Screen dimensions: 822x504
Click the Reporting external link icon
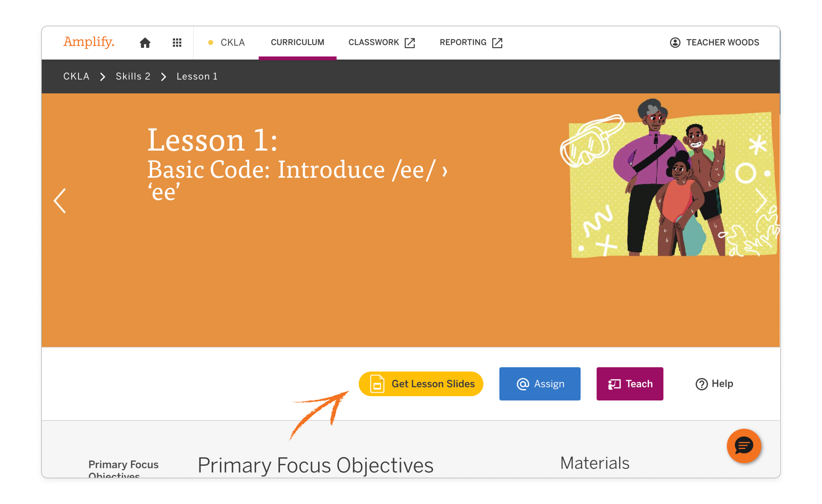[497, 43]
